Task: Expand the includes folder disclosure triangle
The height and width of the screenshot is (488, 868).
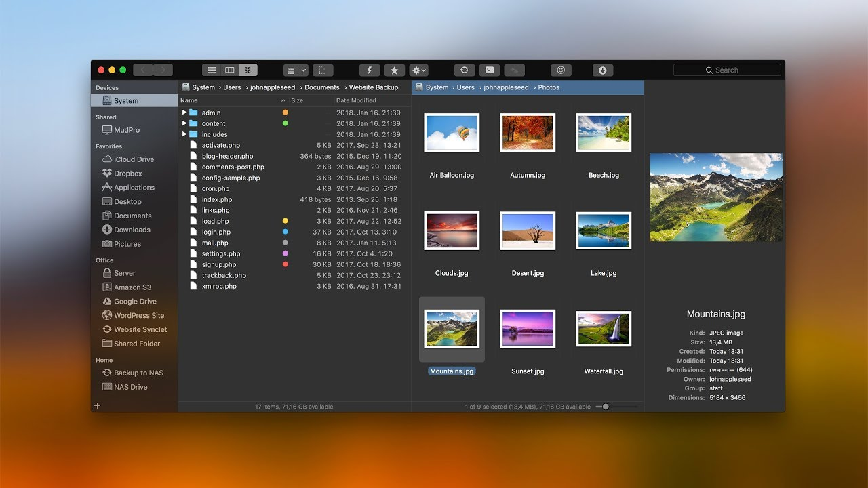Action: 184,134
